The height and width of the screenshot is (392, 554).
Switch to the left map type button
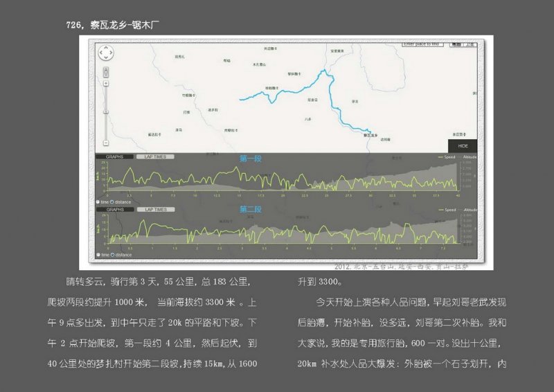pos(456,44)
